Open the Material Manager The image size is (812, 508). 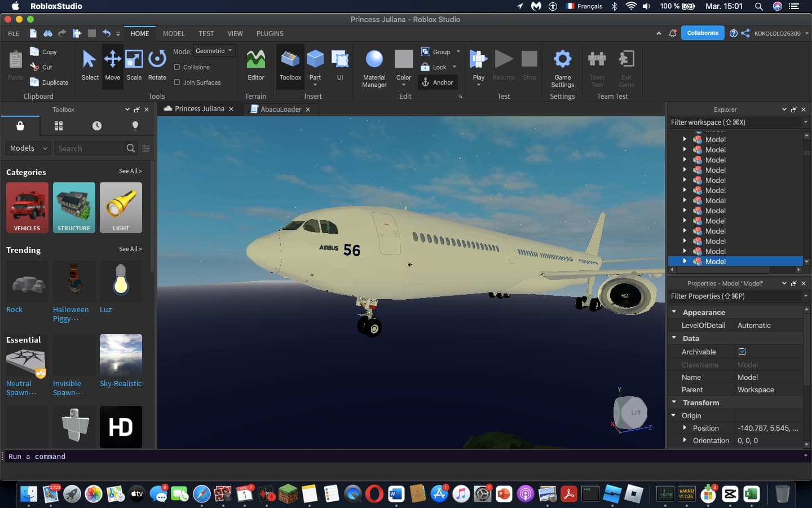(x=374, y=68)
